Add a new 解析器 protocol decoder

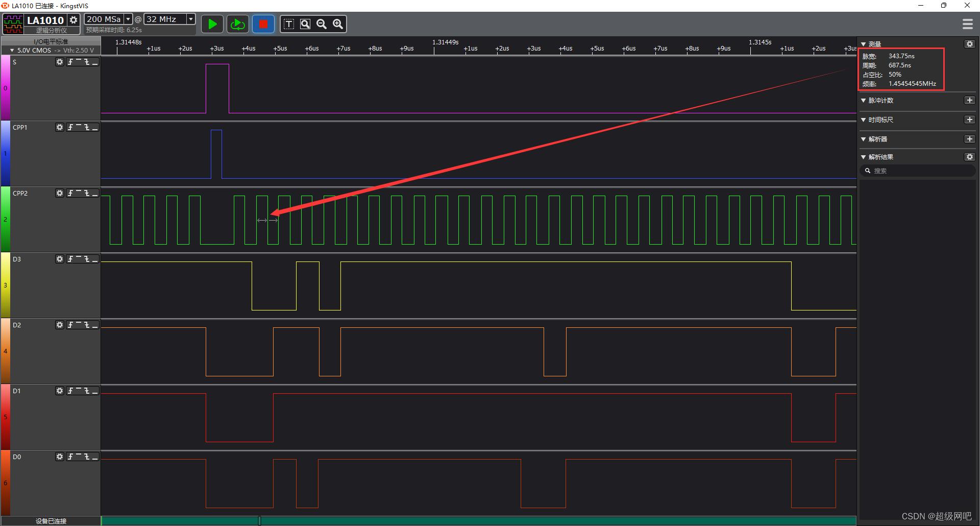(969, 139)
